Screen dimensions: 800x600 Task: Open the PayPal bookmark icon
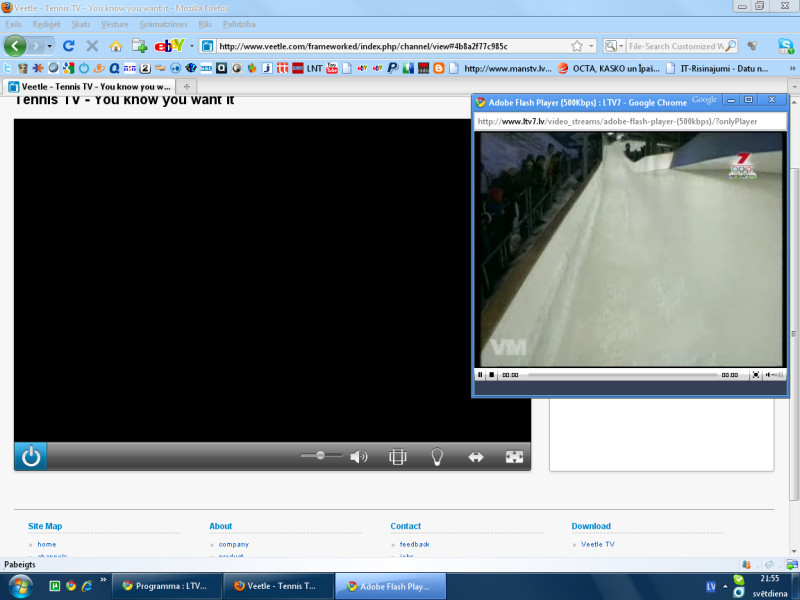[392, 68]
